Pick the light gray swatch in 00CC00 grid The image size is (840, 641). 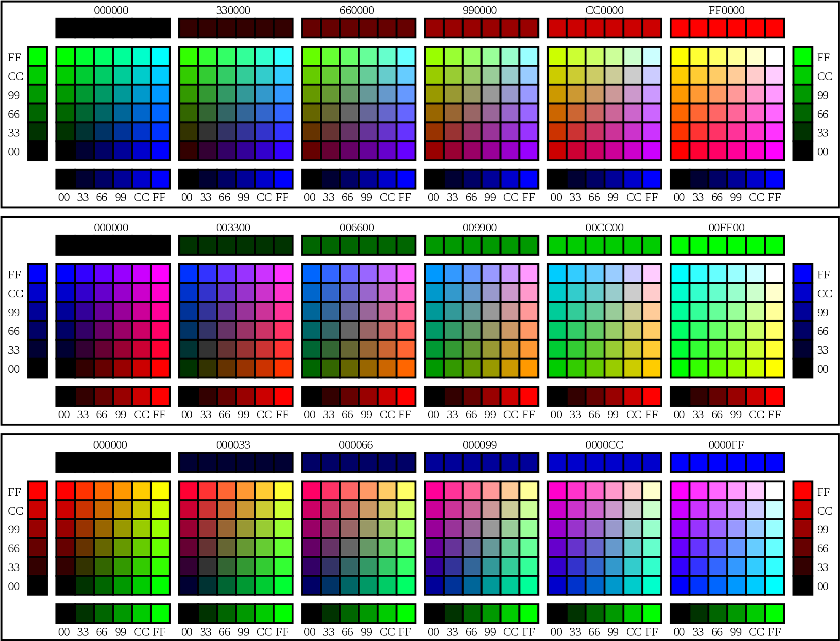pos(633,293)
